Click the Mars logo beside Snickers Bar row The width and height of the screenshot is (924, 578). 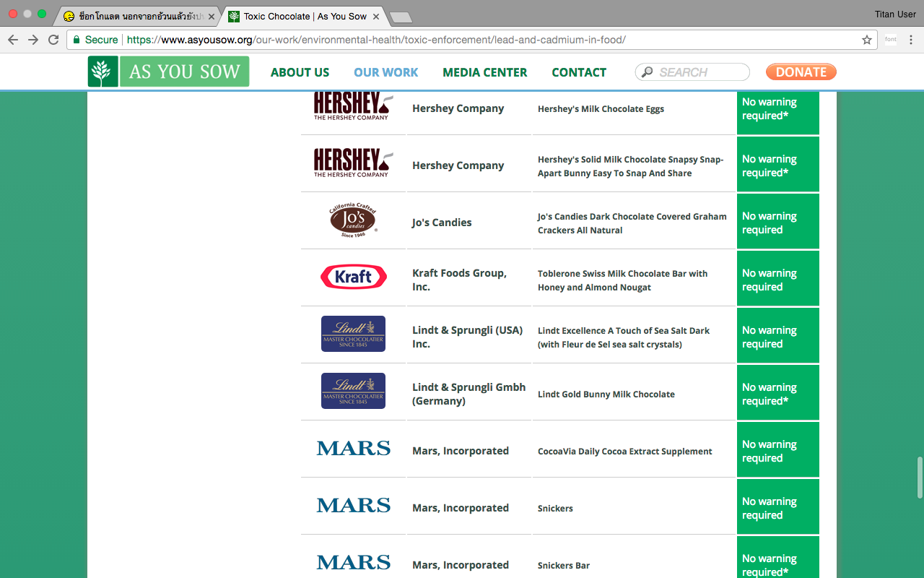tap(354, 562)
